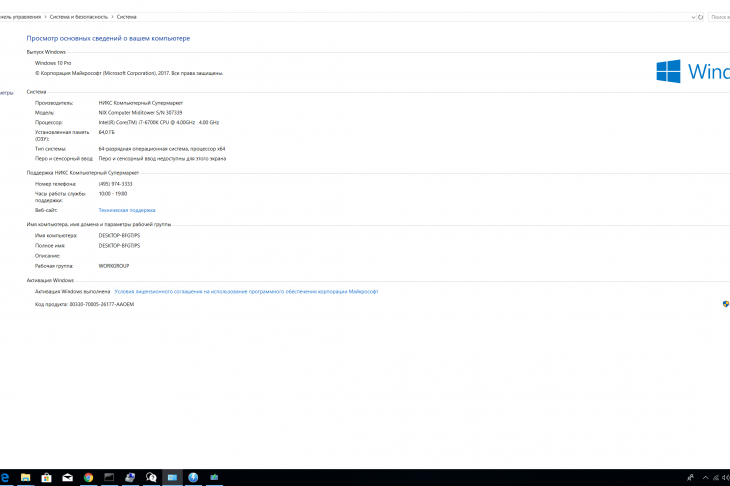Image resolution: width=730 pixels, height=486 pixels.
Task: Open the chat bubbles taskbar icon
Action: pyautogui.click(x=151, y=477)
